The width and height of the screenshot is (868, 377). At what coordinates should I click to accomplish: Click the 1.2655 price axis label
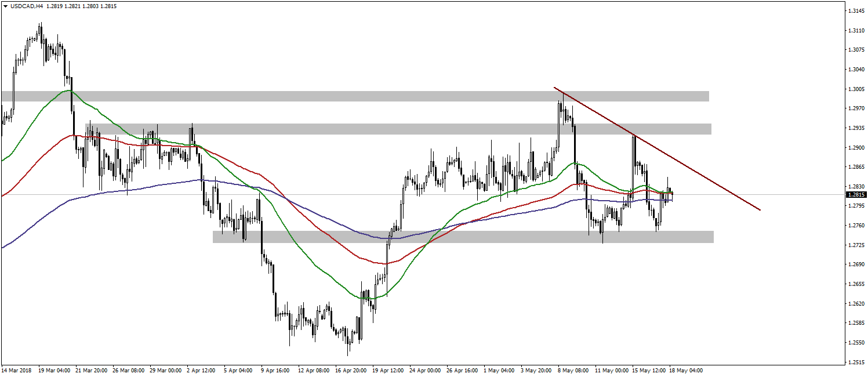point(855,284)
